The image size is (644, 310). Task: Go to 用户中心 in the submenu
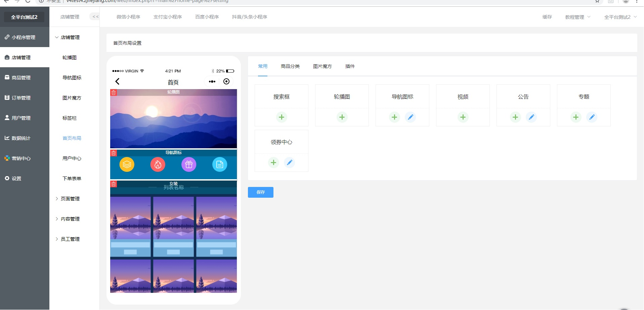point(72,158)
